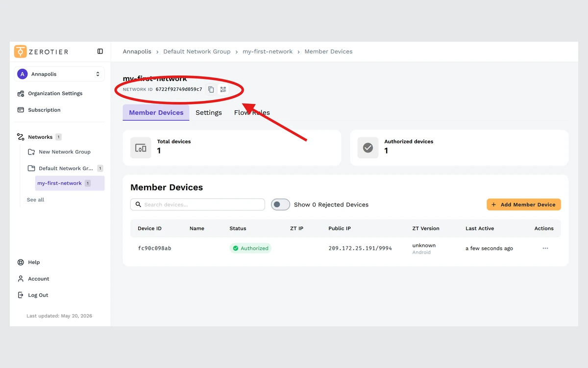Screen dimensions: 588x368
Task: Open the Annapolis organization switcher dropdown
Action: click(59, 74)
